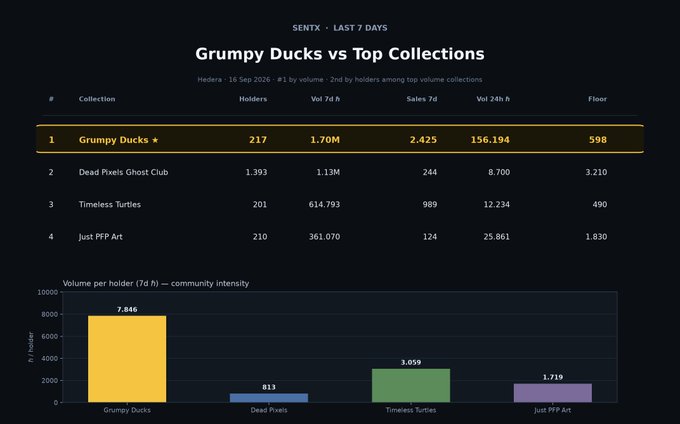Click the Collection column header
This screenshot has width=680, height=424.
pyautogui.click(x=97, y=99)
